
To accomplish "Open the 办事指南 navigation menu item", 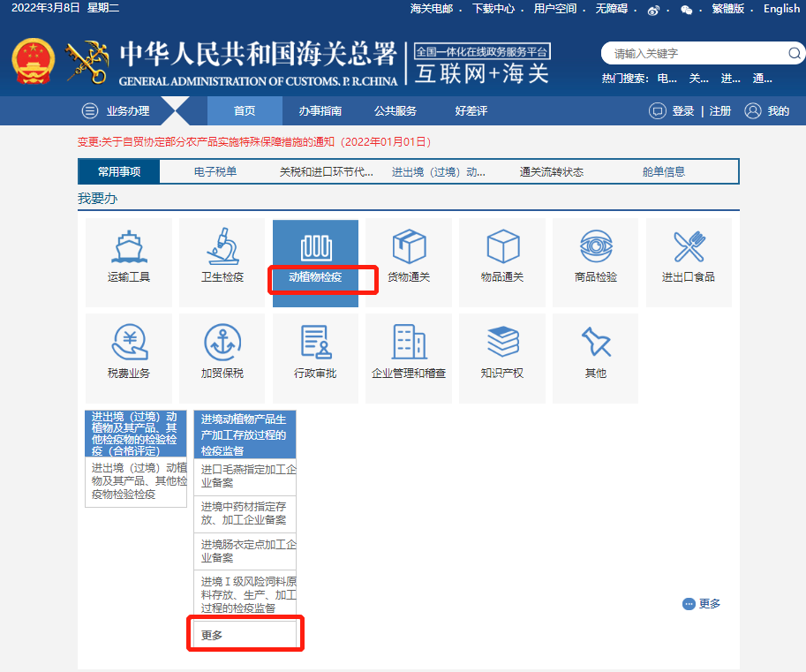I will point(320,111).
